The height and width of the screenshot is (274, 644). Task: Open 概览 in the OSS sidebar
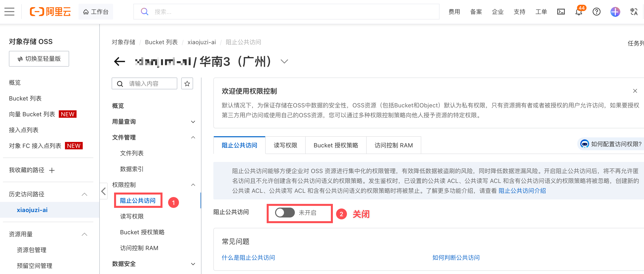click(15, 82)
